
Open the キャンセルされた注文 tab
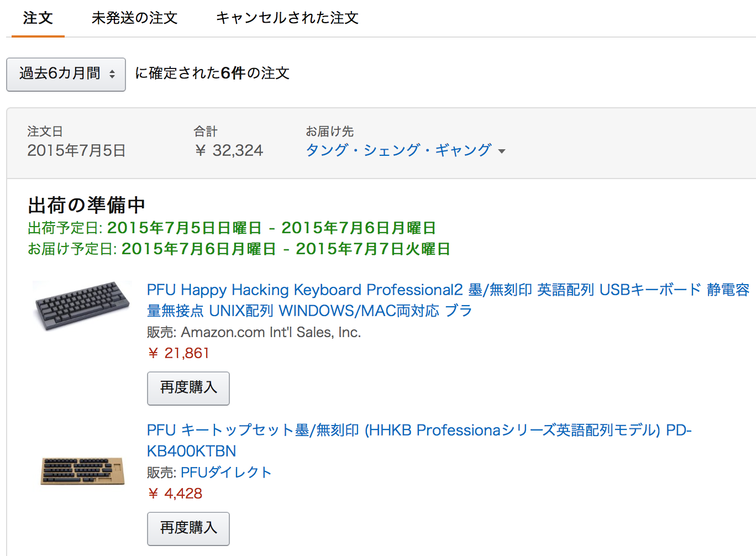[x=287, y=18]
